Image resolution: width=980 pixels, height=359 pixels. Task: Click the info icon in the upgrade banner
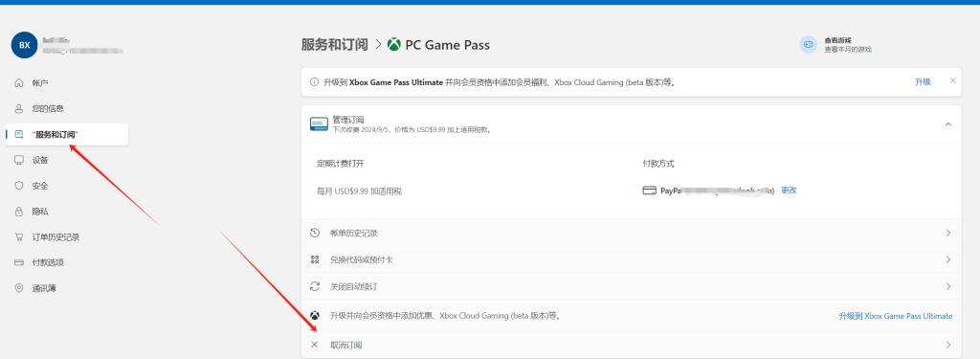click(314, 82)
